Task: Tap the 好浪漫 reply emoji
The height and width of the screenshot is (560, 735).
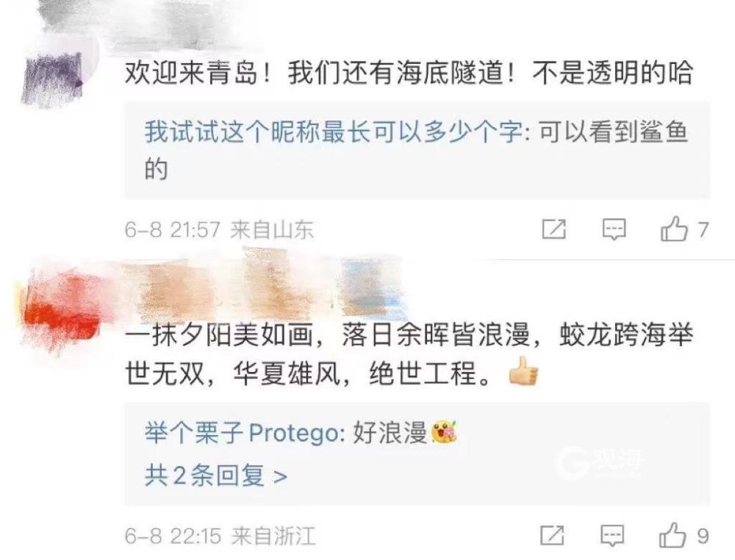Action: [442, 431]
